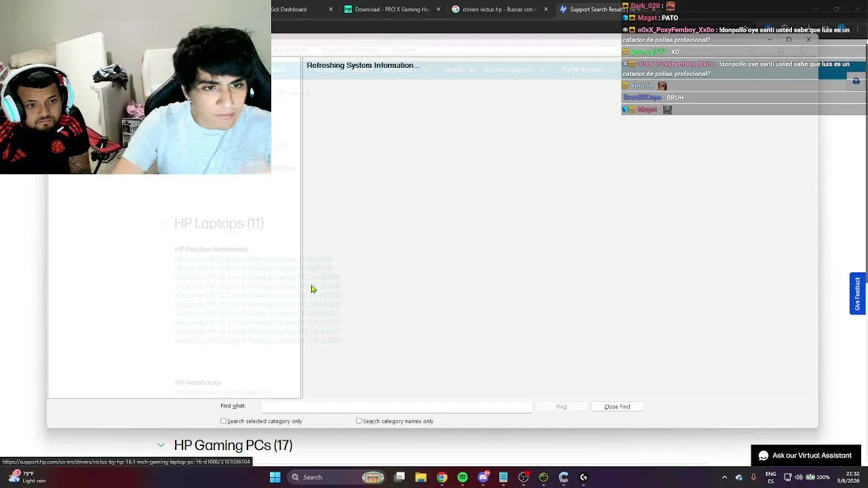868x488 pixels.
Task: Click in the Find what text field
Action: [397, 407]
